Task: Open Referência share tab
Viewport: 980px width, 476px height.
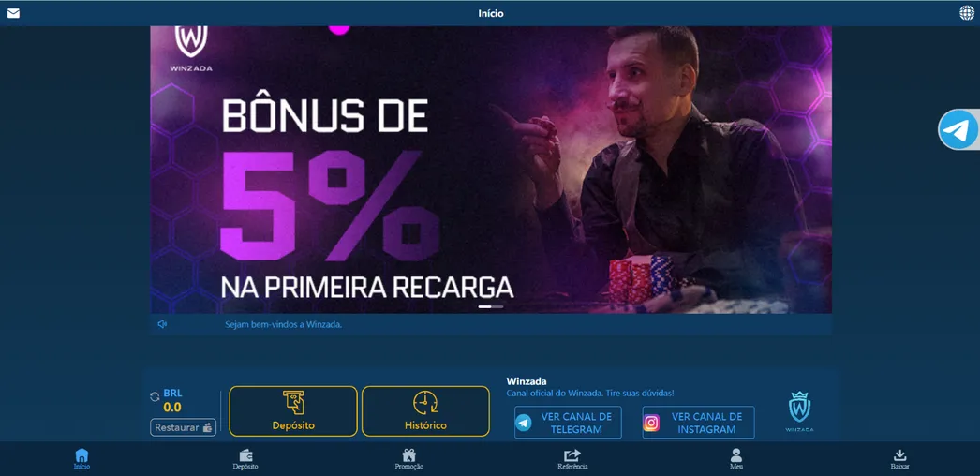Action: [572, 459]
